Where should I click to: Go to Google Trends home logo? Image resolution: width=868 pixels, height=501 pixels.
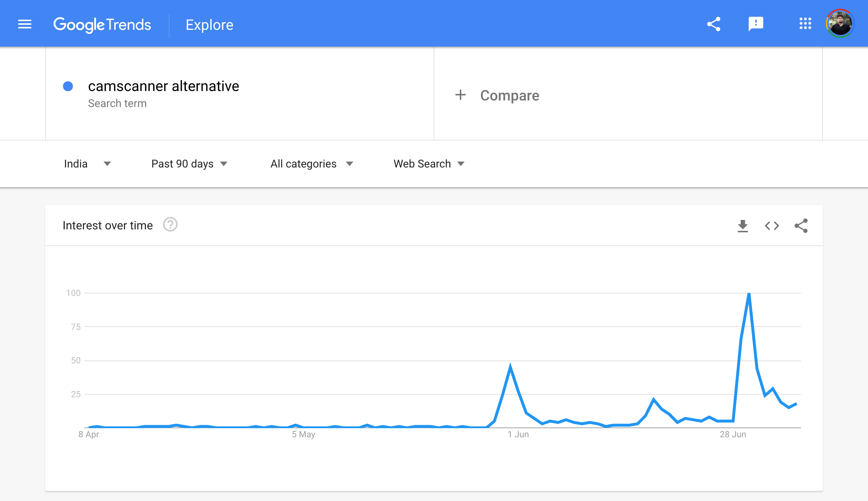[102, 25]
